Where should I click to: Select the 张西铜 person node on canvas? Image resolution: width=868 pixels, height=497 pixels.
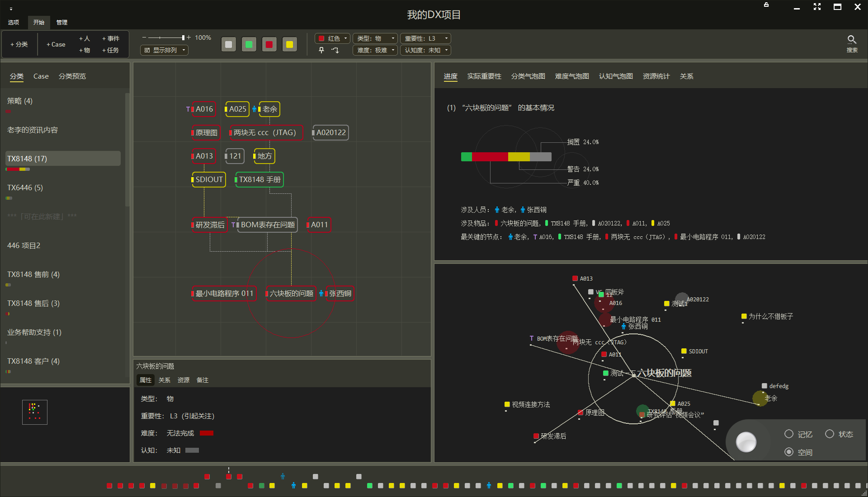[340, 293]
